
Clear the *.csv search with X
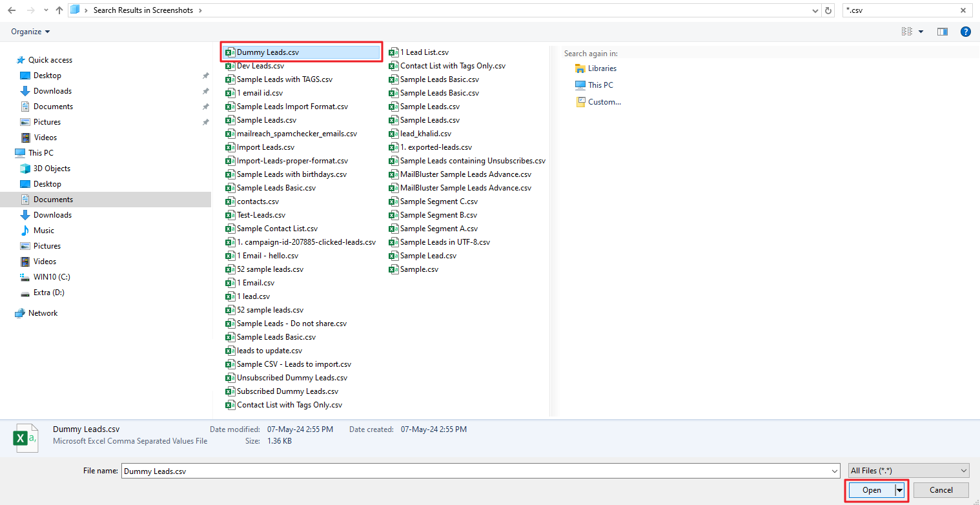click(x=962, y=10)
